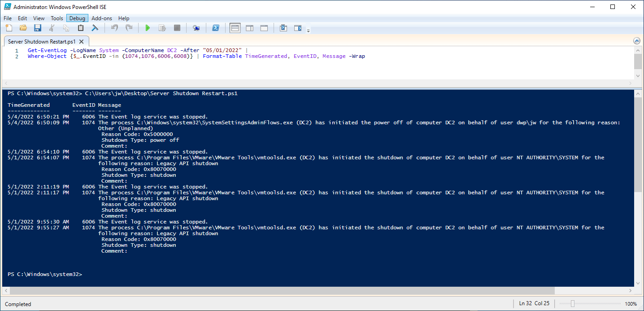Collapse the script pane with the chevron button
The image size is (644, 311).
pyautogui.click(x=637, y=41)
